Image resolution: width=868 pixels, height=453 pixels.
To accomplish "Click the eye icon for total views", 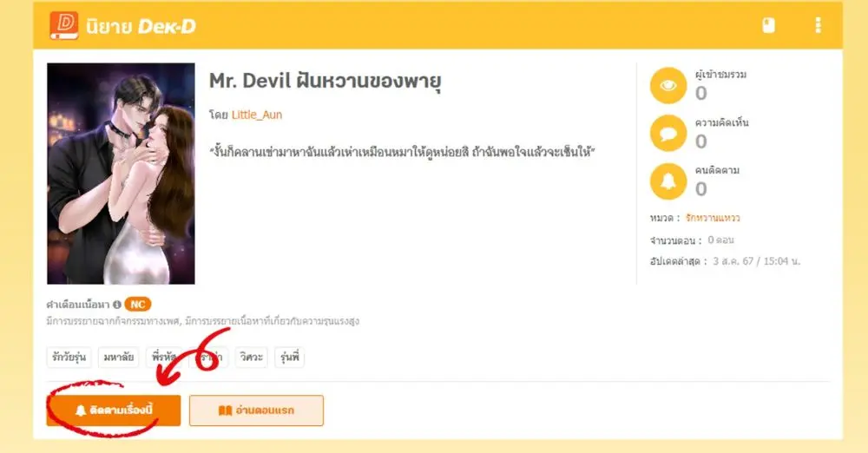I will (x=668, y=85).
